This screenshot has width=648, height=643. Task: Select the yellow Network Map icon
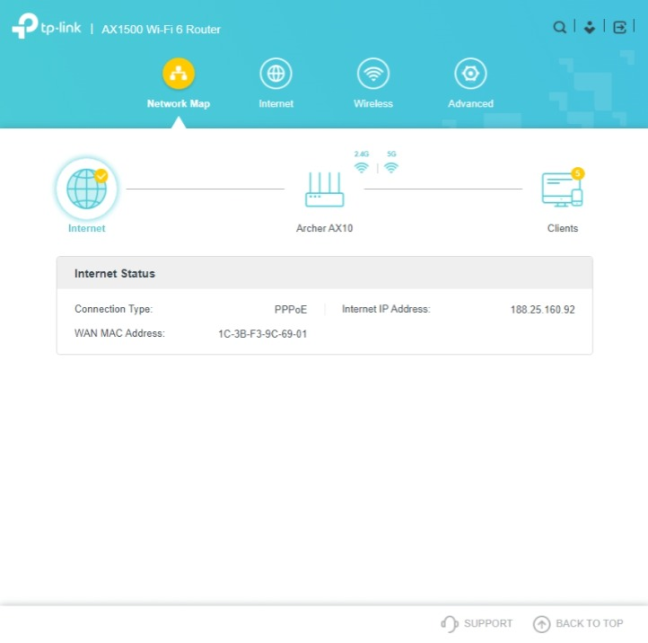click(179, 74)
